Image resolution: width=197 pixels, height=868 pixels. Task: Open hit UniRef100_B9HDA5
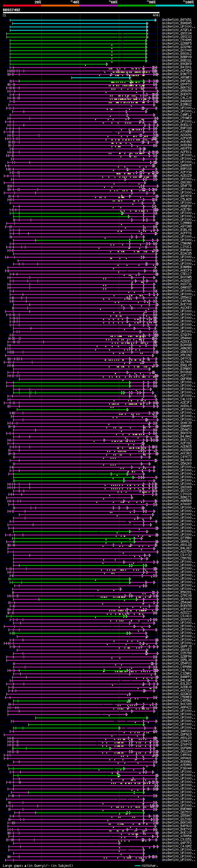(x=177, y=23)
